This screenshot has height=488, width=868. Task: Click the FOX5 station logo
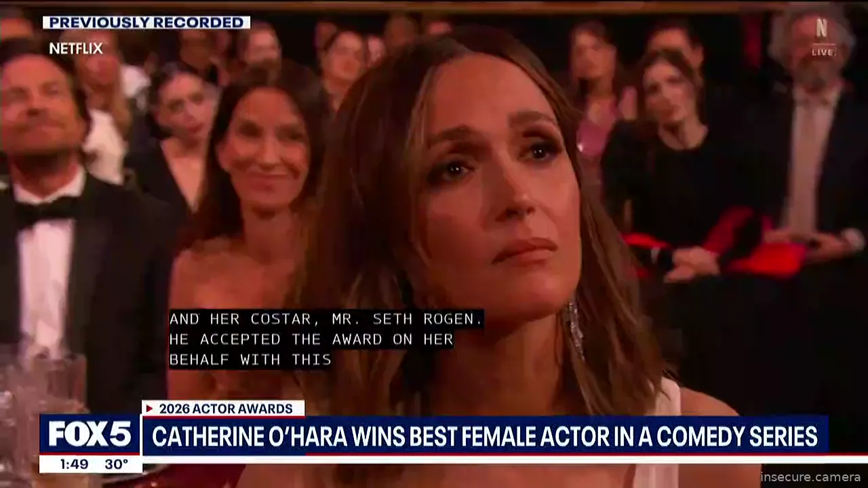pyautogui.click(x=90, y=434)
